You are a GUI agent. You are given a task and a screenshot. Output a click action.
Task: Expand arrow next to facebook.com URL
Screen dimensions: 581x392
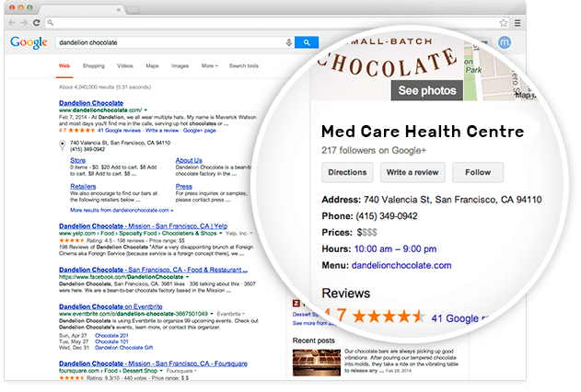pos(187,277)
